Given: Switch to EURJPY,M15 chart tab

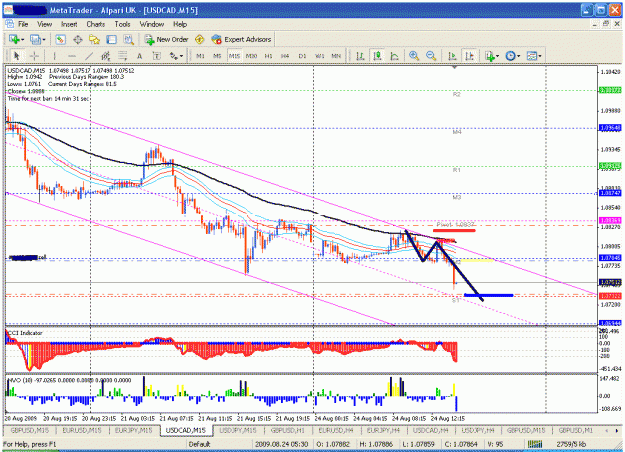Looking at the screenshot, I should coord(134,430).
